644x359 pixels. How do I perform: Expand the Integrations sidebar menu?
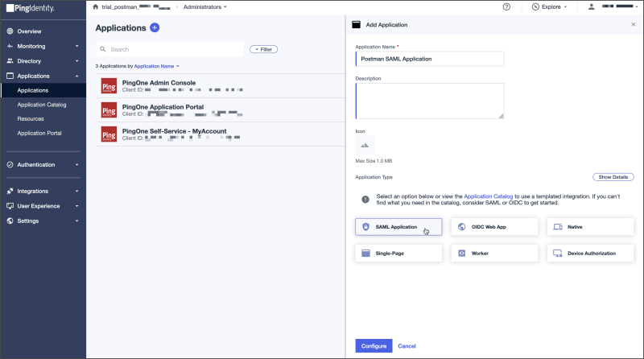click(x=76, y=191)
